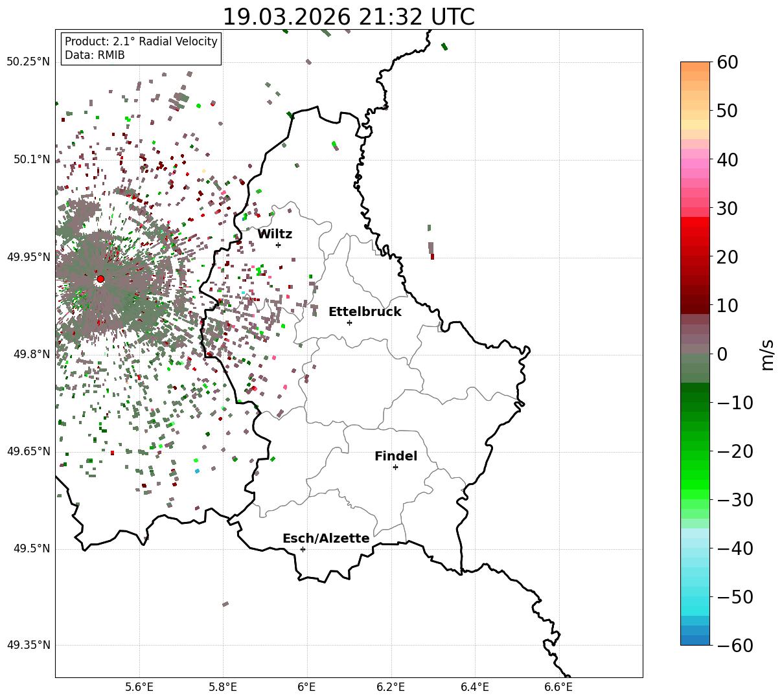The image size is (782, 700).
Task: Click the −40 colorbar tick label
Action: tap(735, 548)
